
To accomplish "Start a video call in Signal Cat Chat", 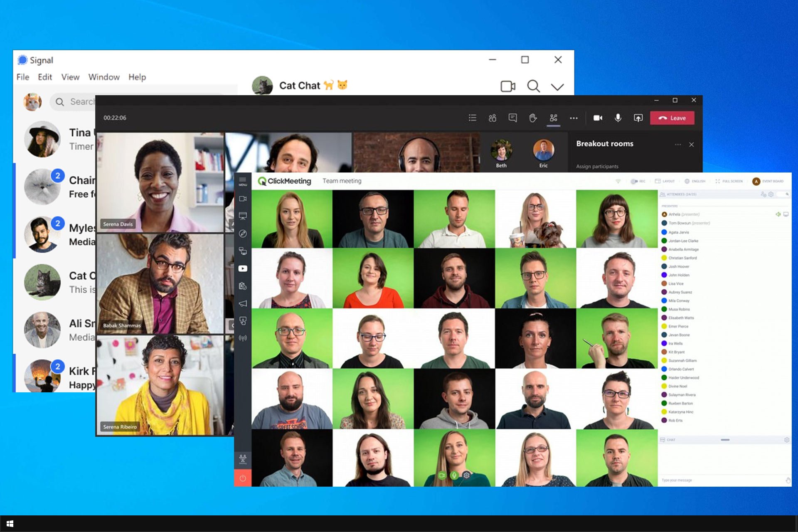I will coord(508,86).
